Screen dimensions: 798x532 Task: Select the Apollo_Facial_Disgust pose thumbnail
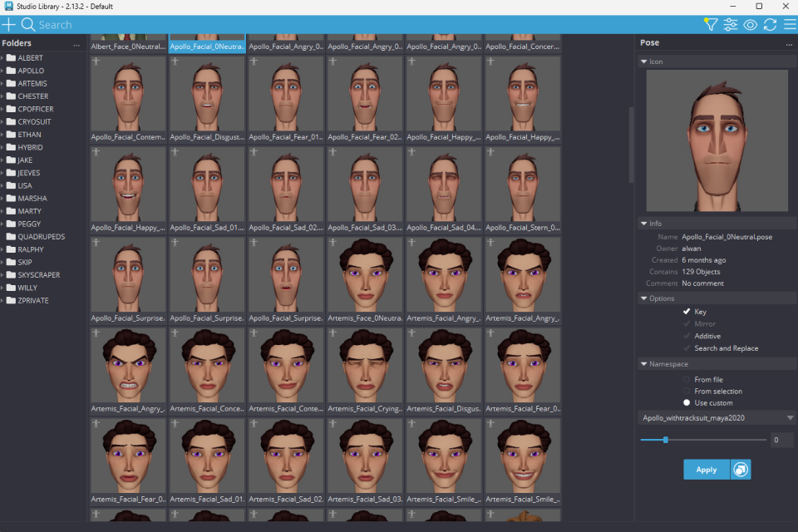tap(207, 94)
